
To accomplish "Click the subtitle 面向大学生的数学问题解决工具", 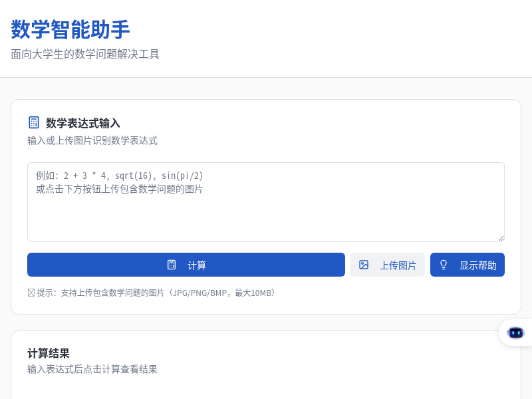I will (84, 54).
